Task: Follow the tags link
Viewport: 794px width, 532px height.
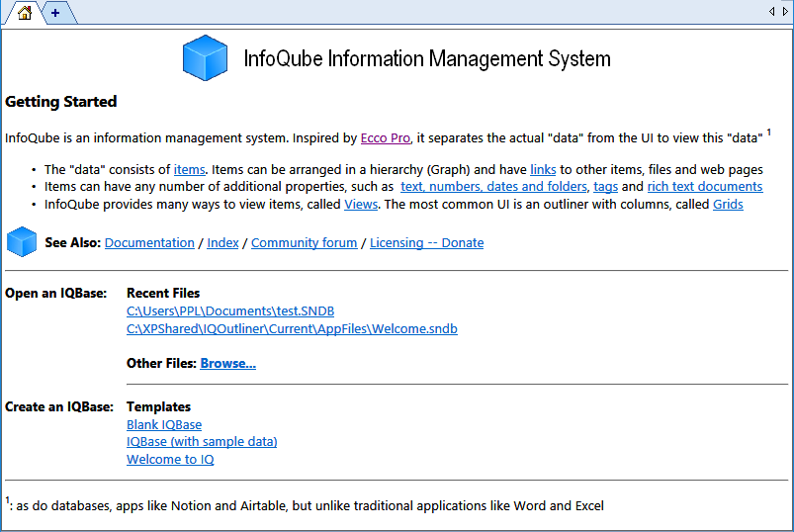Action: (605, 187)
